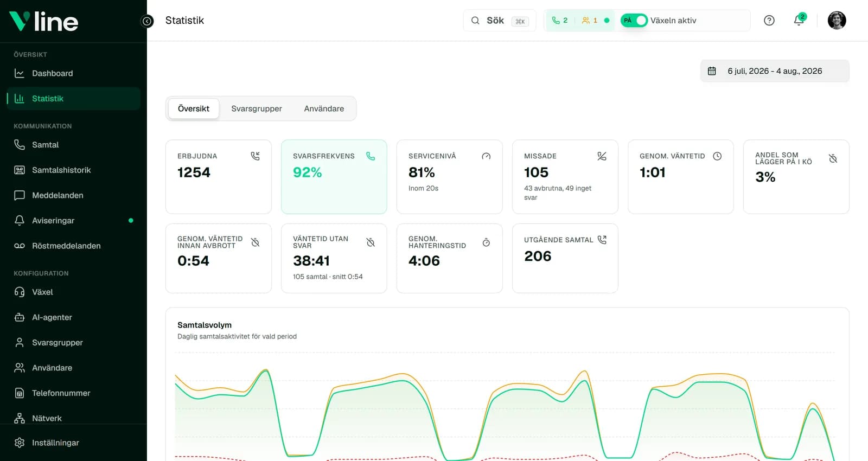
Task: Click the Röstmeddelanden voicemail icon
Action: (x=20, y=246)
